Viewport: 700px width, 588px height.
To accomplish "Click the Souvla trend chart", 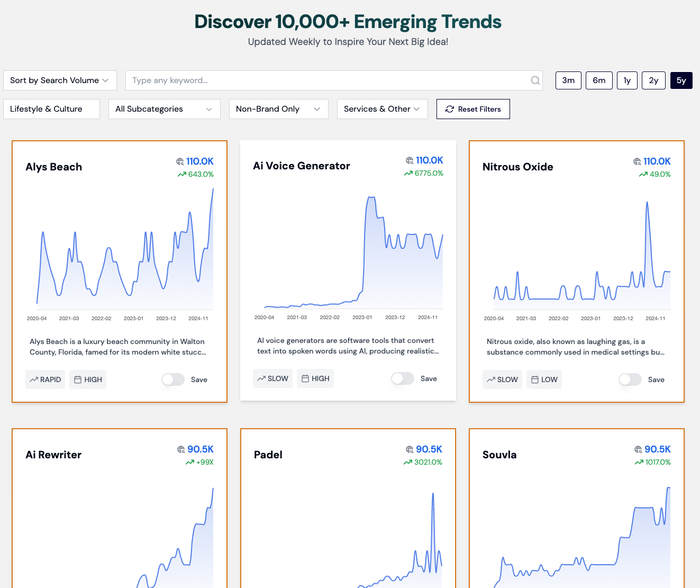I will pyautogui.click(x=582, y=537).
